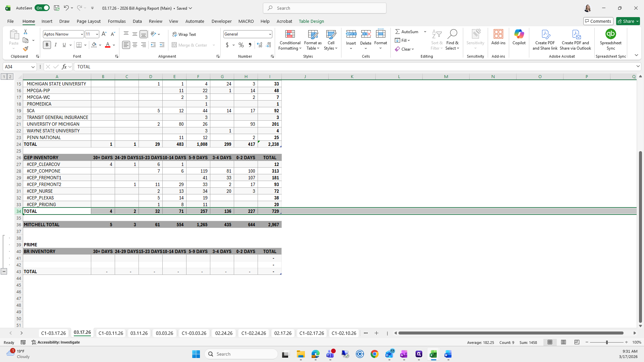Switch to Page Break Preview view
644x362 pixels.
click(x=577, y=342)
